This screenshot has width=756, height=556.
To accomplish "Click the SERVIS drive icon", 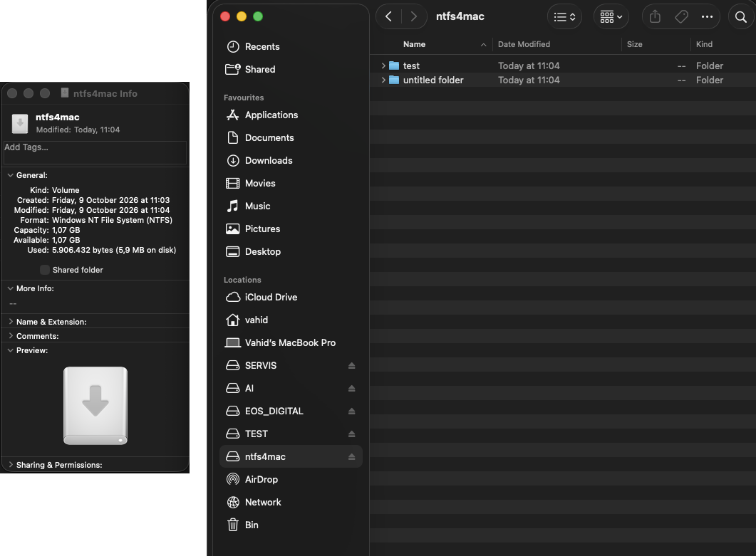I will pyautogui.click(x=233, y=366).
